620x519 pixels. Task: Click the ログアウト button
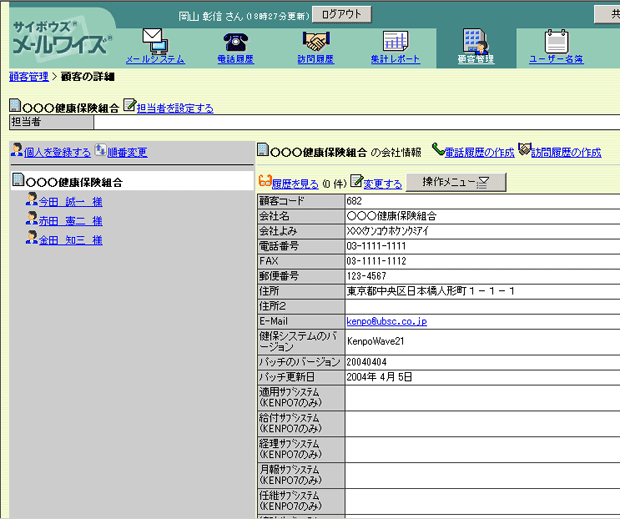(x=342, y=15)
